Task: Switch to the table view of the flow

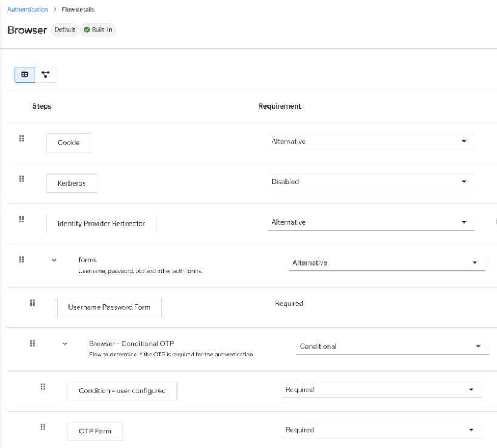Action: [24, 74]
